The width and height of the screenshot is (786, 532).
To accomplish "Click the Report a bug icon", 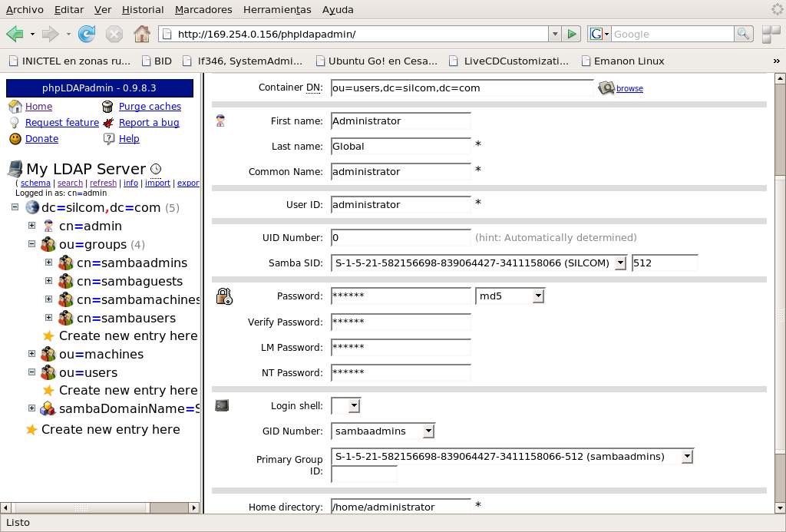I will 108,123.
